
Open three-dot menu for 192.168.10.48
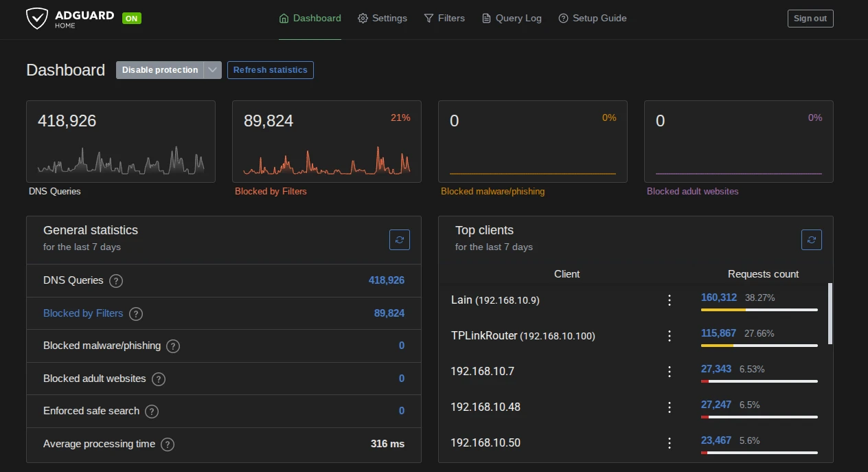tap(670, 407)
